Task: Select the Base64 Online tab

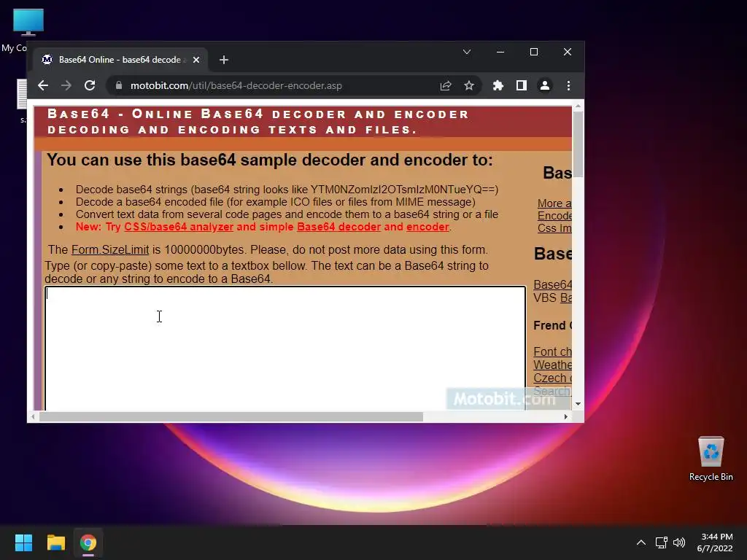Action: click(120, 60)
